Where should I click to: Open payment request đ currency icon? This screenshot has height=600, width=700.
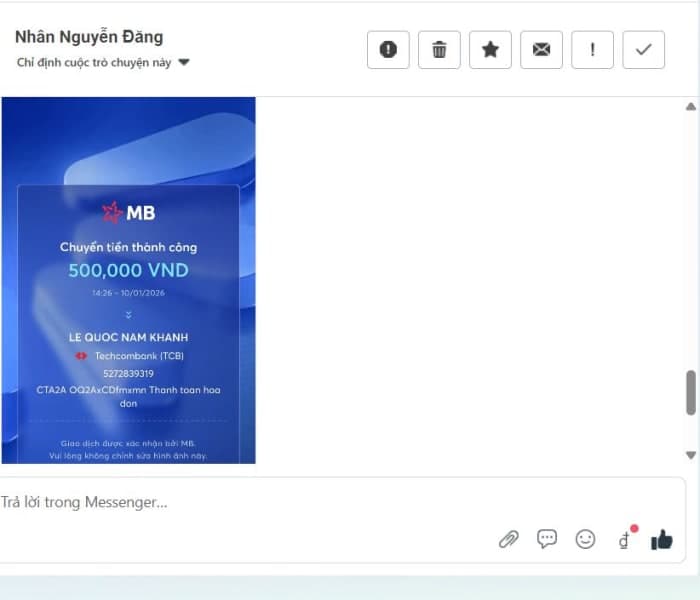coord(624,540)
